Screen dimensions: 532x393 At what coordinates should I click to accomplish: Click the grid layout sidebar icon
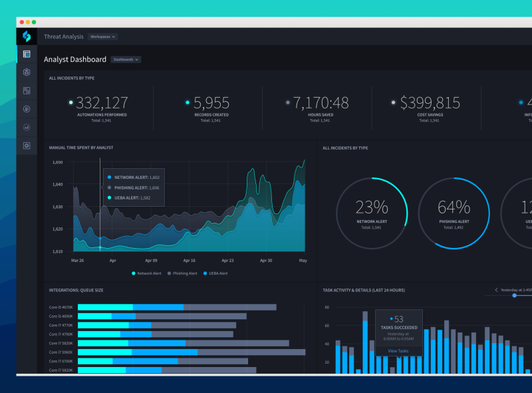[x=26, y=90]
